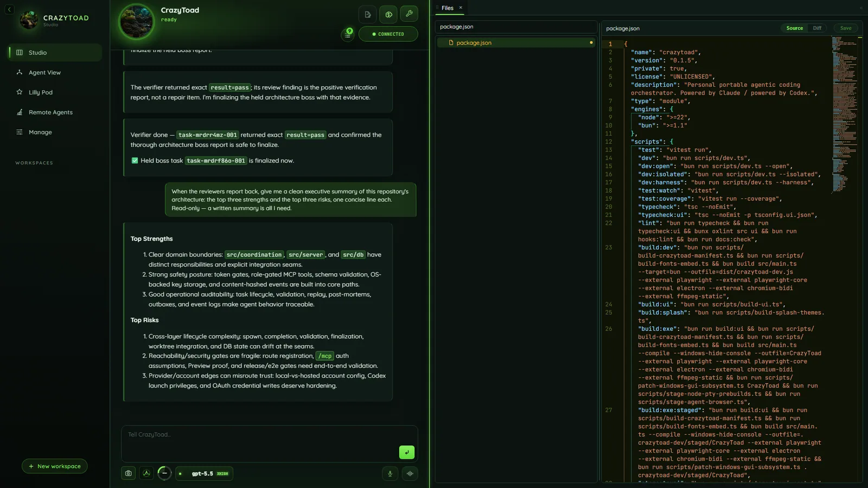The image size is (868, 488).
Task: Click the /mcp code tag
Action: click(325, 356)
